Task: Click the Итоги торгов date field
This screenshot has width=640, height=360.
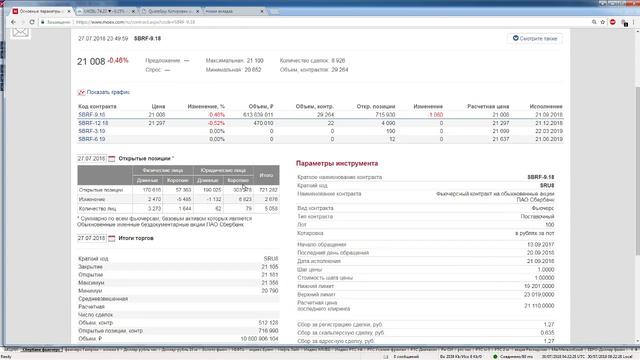Action: click(x=91, y=238)
